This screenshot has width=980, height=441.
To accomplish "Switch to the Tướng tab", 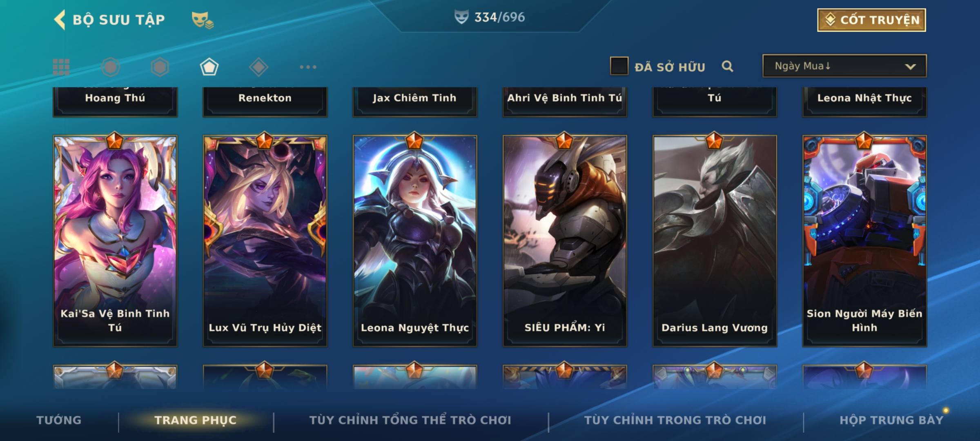I will [59, 420].
